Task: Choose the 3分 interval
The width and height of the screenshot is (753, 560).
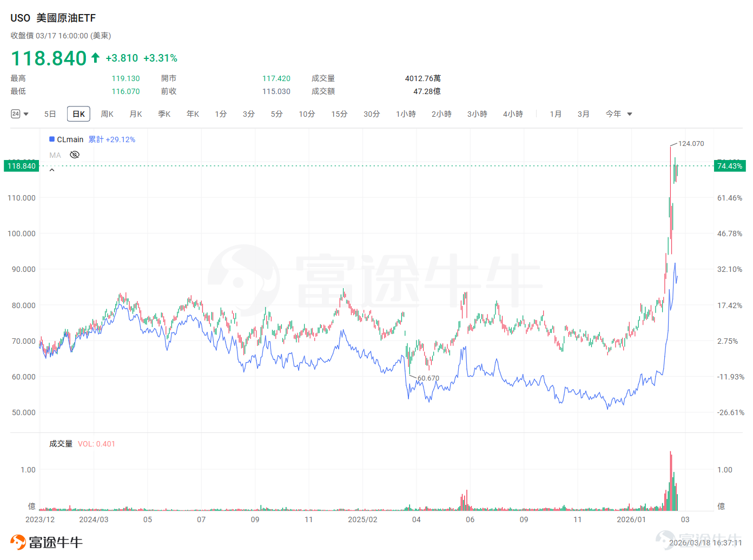Action: (249, 114)
